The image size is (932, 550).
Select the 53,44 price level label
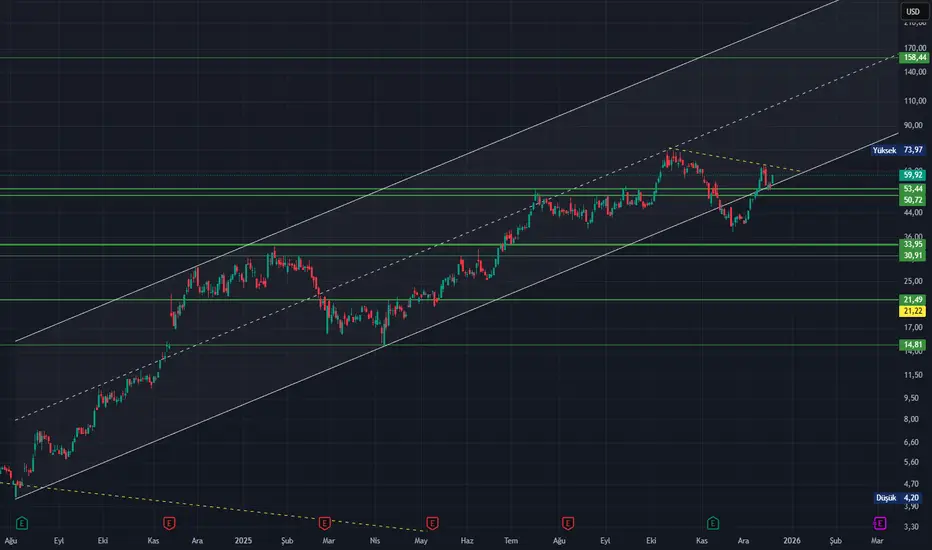(x=912, y=189)
